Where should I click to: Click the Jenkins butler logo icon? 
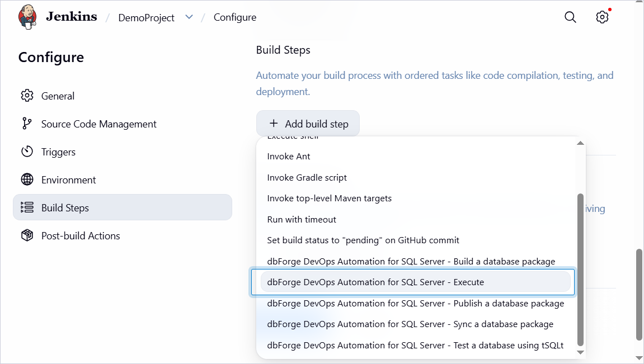[27, 17]
